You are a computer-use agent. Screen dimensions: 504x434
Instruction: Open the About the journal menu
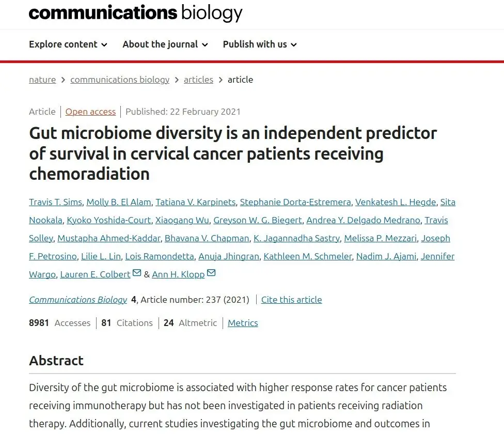click(x=165, y=44)
